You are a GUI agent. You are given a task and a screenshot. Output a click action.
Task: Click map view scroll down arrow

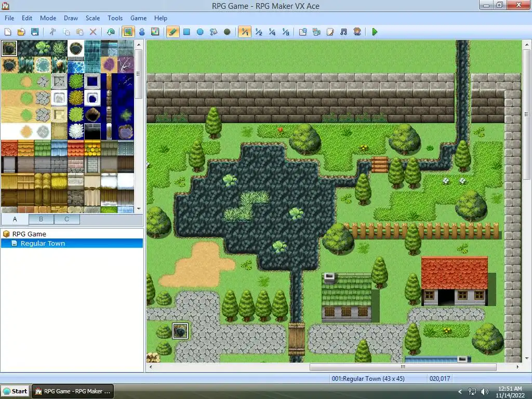(x=526, y=358)
